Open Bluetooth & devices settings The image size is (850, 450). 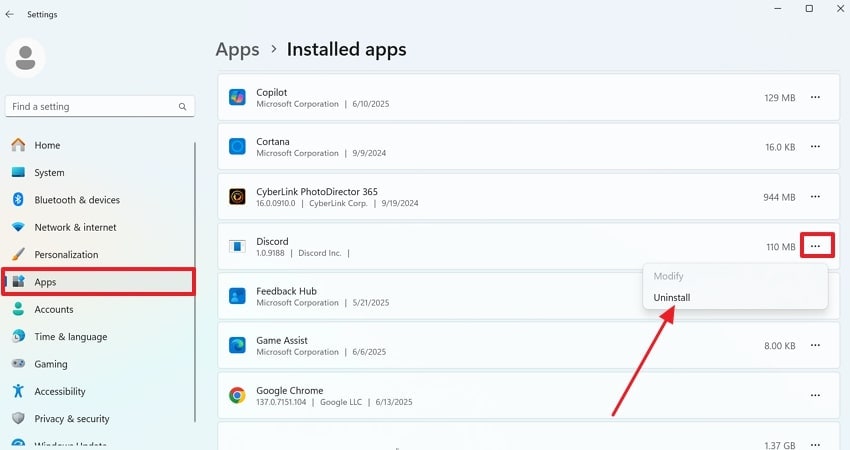98,200
